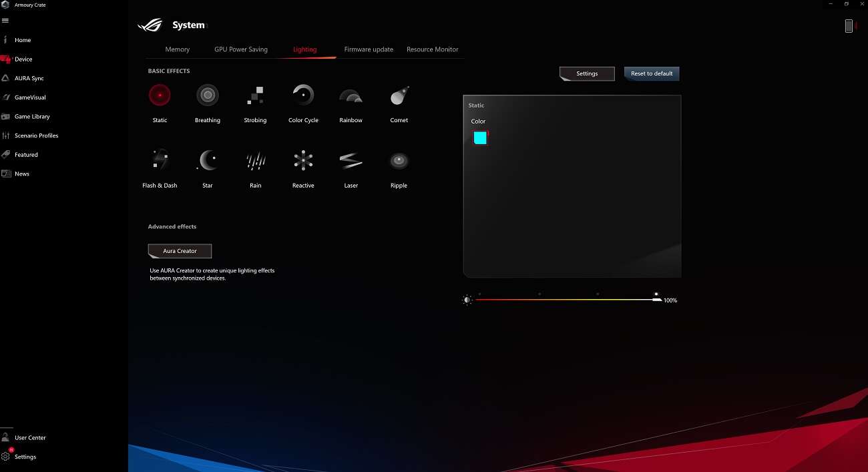Pick the Reactive lighting effect
The height and width of the screenshot is (472, 868).
click(303, 161)
